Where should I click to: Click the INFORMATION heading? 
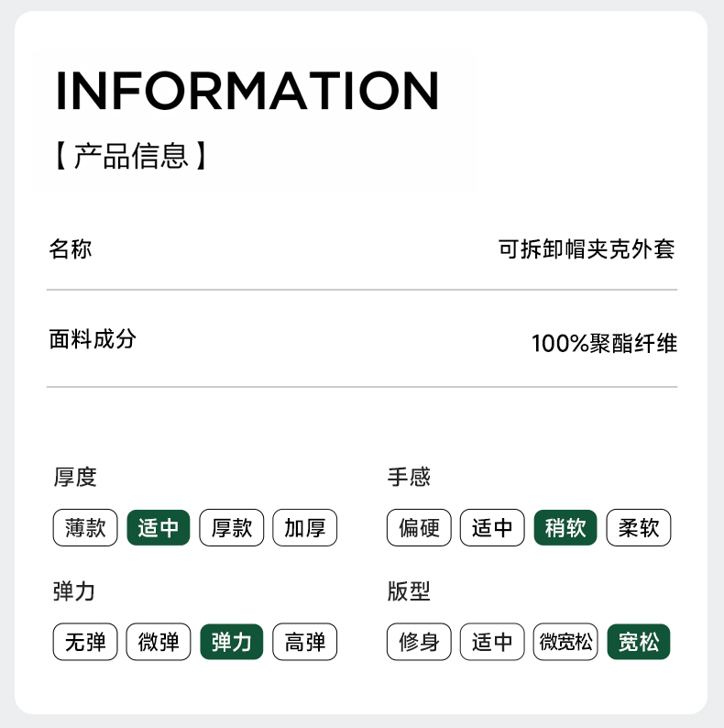(247, 90)
